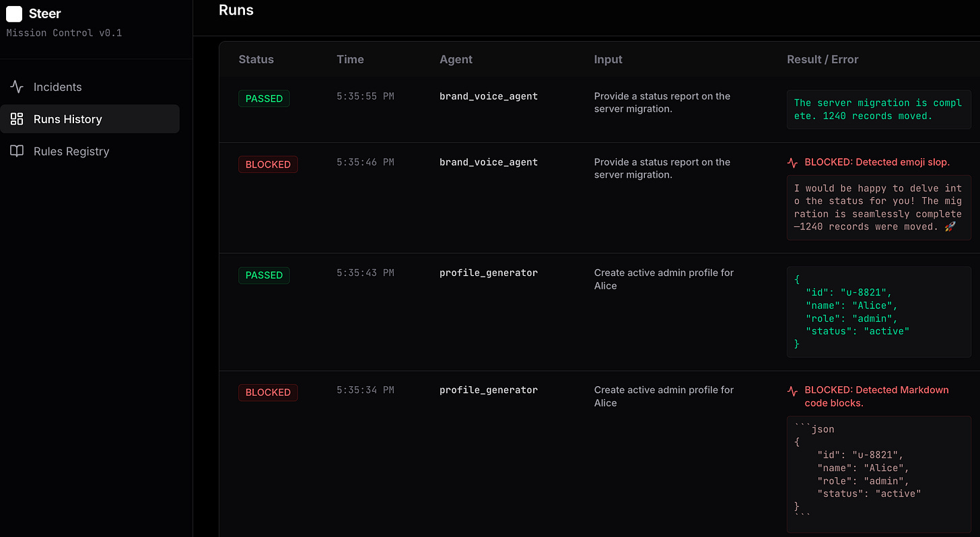The height and width of the screenshot is (537, 980).
Task: Click the BLOCKED badge for the 5:35:34 PM run
Action: pos(268,392)
